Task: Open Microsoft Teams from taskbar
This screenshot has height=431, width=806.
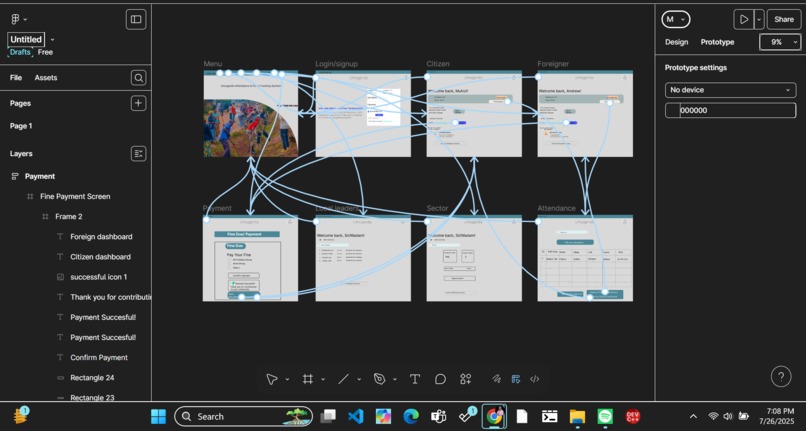Action: coord(438,416)
